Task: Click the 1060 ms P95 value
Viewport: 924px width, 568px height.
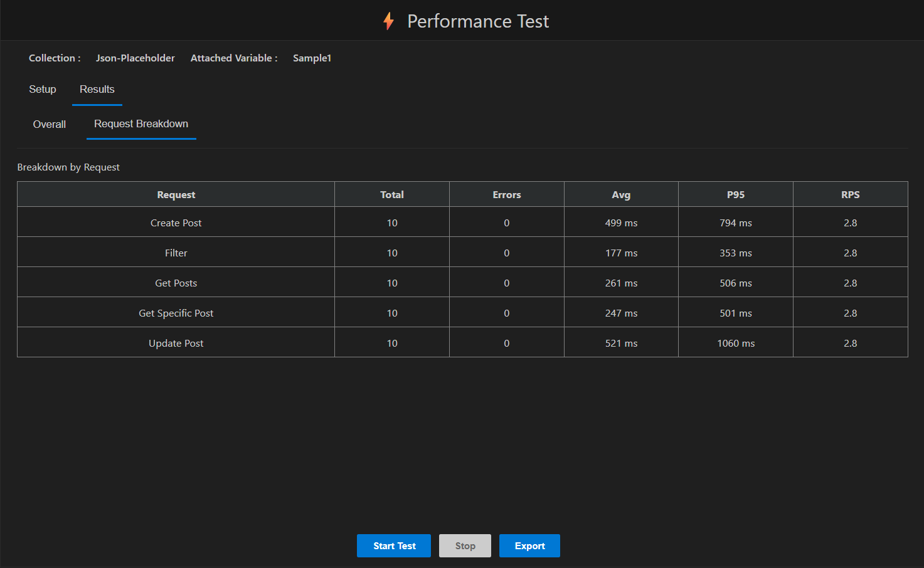Action: [736, 343]
